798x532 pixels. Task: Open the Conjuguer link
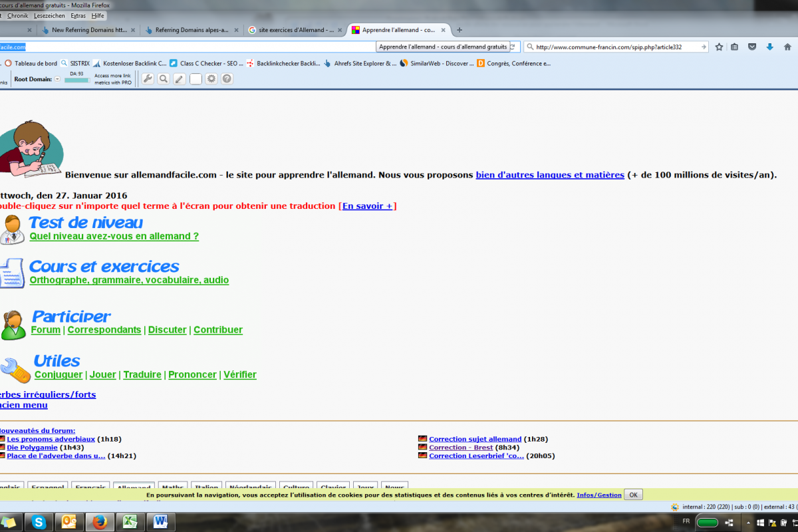pos(59,374)
